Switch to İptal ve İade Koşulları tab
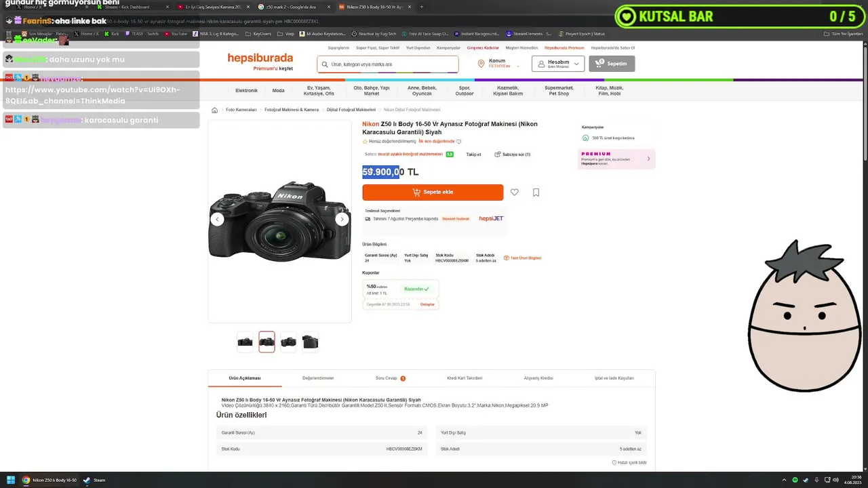868x488 pixels. pyautogui.click(x=614, y=378)
